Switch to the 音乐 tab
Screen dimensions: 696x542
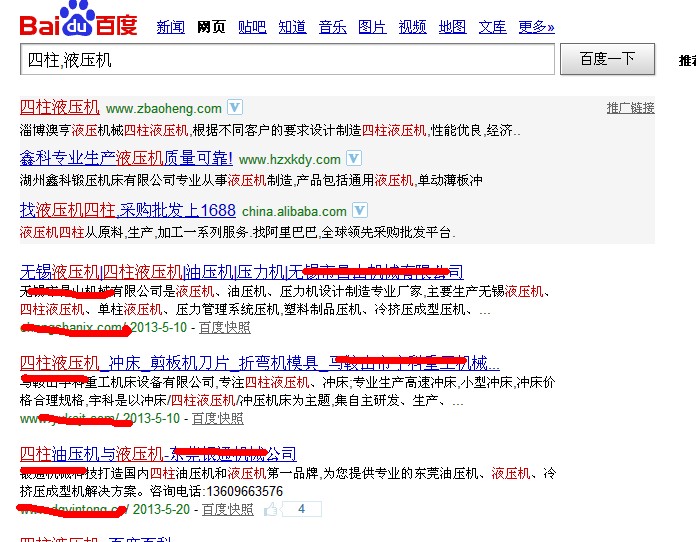click(x=332, y=27)
